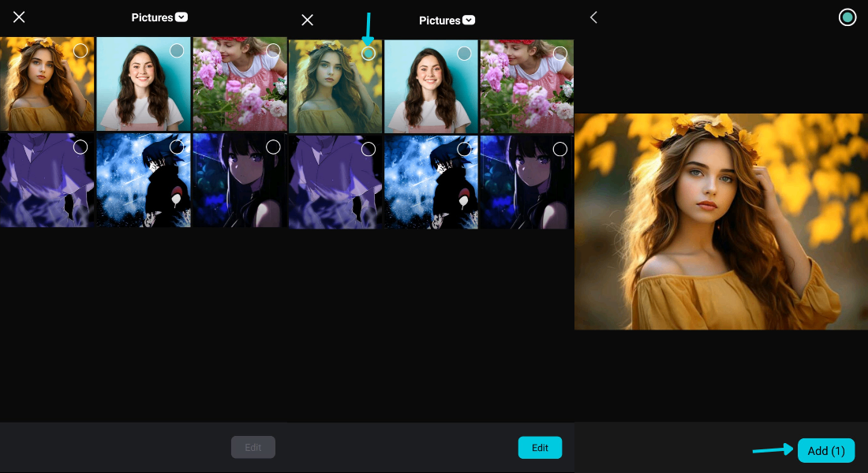Open the blue starry anime thumbnail in the left panel
Screen dimensions: 868x473
[144, 180]
